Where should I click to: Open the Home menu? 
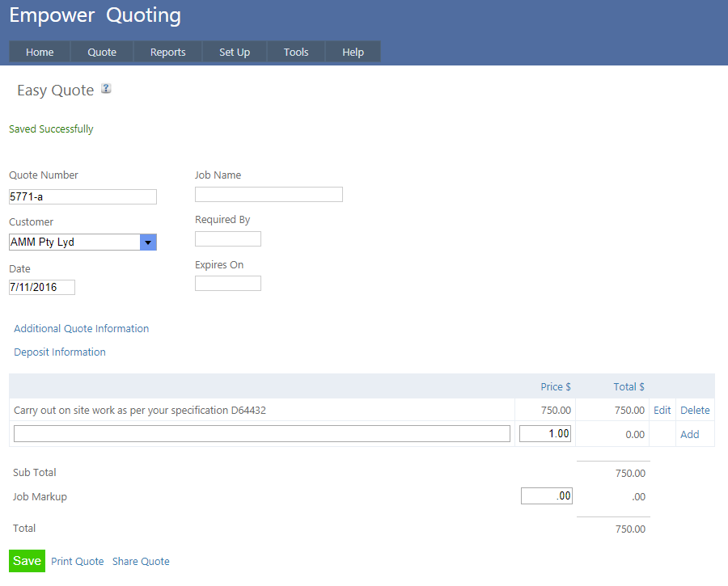(40, 52)
